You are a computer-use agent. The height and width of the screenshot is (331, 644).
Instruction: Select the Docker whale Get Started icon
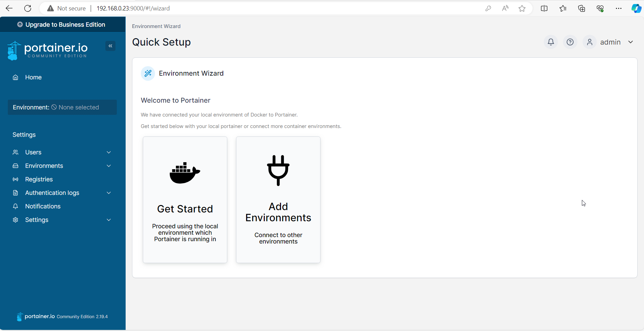tap(185, 173)
